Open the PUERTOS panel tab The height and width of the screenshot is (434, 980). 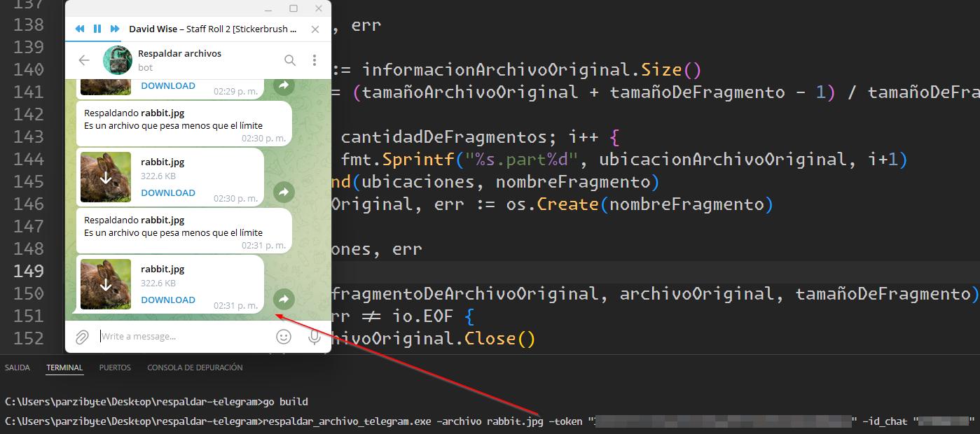tap(115, 367)
